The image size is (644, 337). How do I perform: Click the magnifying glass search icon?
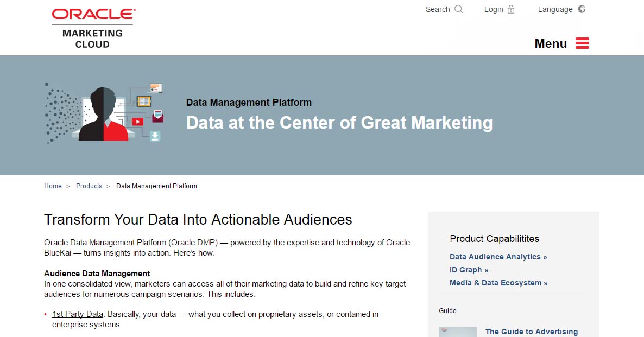[459, 9]
